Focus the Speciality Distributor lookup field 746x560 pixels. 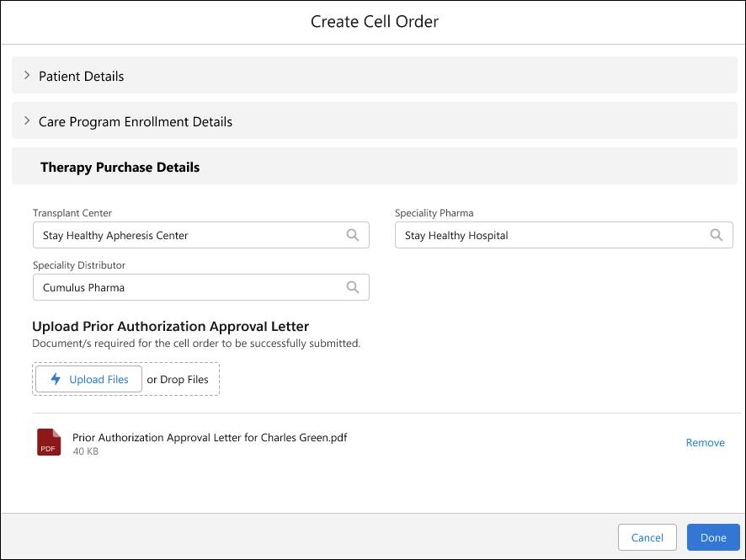click(200, 287)
